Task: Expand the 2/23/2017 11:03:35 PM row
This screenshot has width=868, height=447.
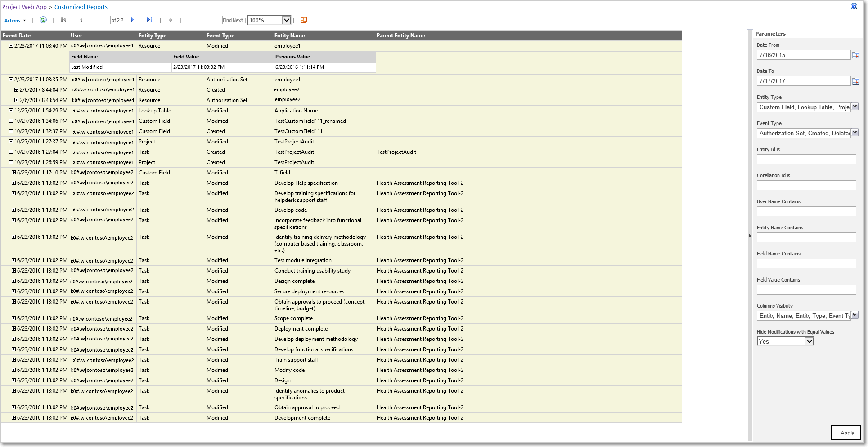Action: point(11,79)
